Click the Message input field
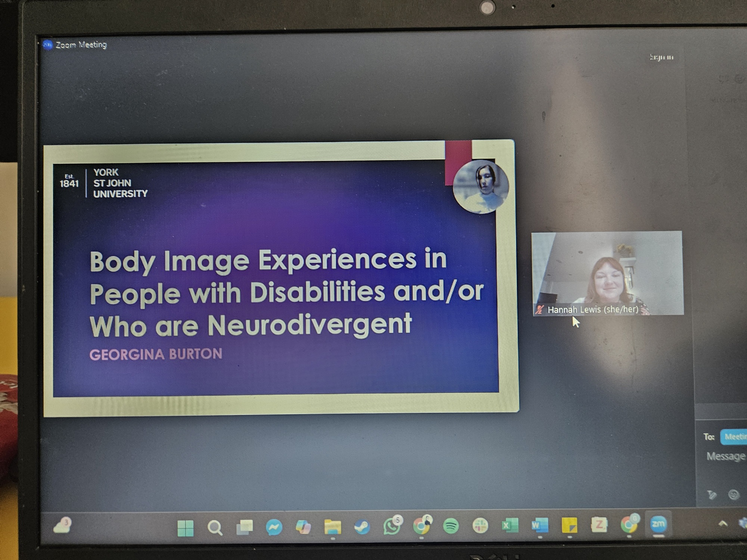This screenshot has width=747, height=560. [725, 456]
